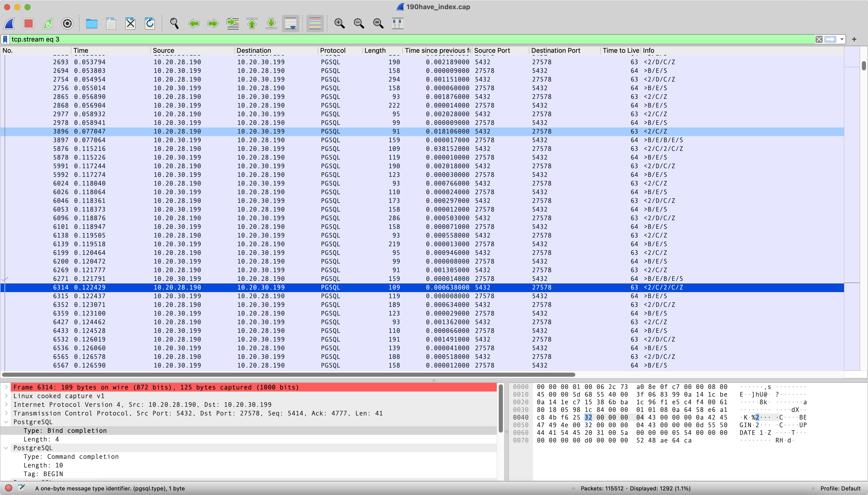Click the expert info red circle indicator

9,488
